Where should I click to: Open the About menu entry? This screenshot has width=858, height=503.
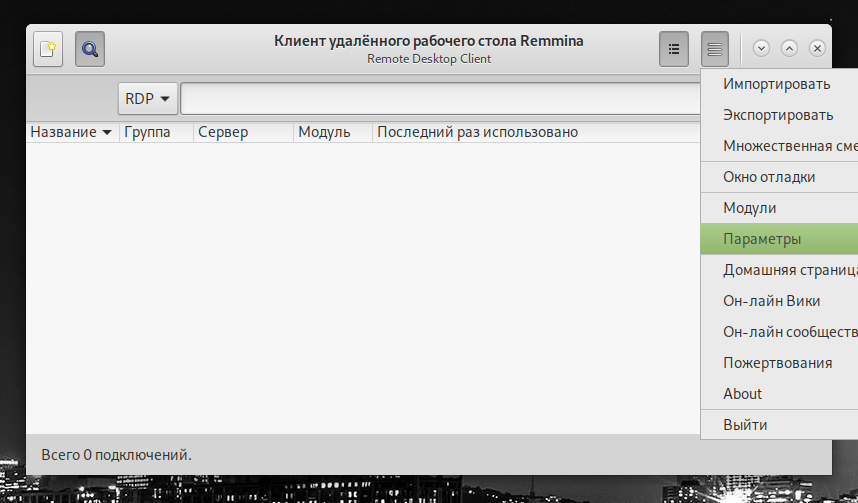point(779,394)
